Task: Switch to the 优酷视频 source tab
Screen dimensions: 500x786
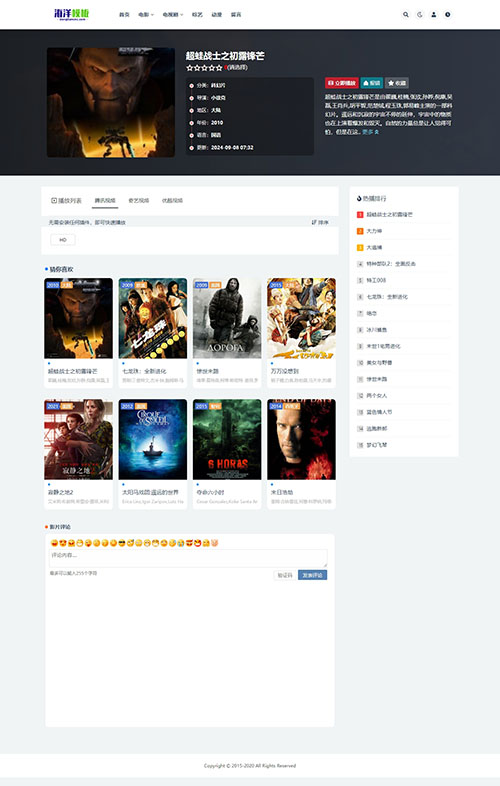Action: point(172,201)
